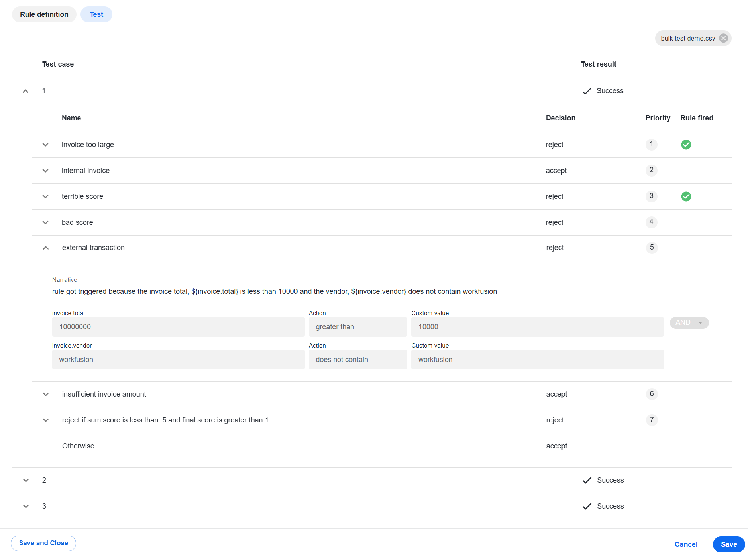Click priority badge 6
This screenshot has width=748, height=560.
pyautogui.click(x=652, y=394)
